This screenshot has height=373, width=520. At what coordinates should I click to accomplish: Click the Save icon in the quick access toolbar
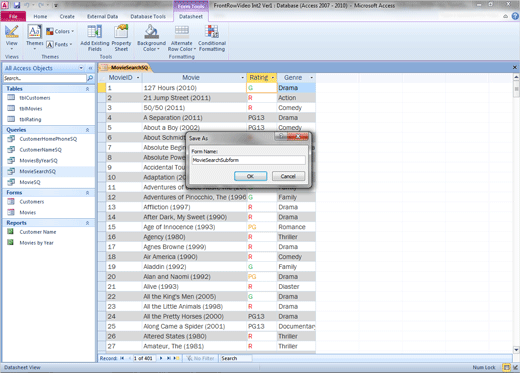point(17,5)
